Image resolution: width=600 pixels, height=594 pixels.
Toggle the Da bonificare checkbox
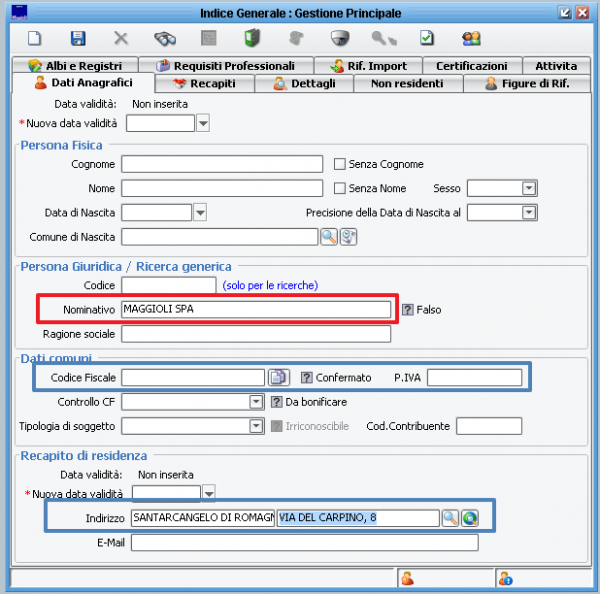click(x=277, y=402)
